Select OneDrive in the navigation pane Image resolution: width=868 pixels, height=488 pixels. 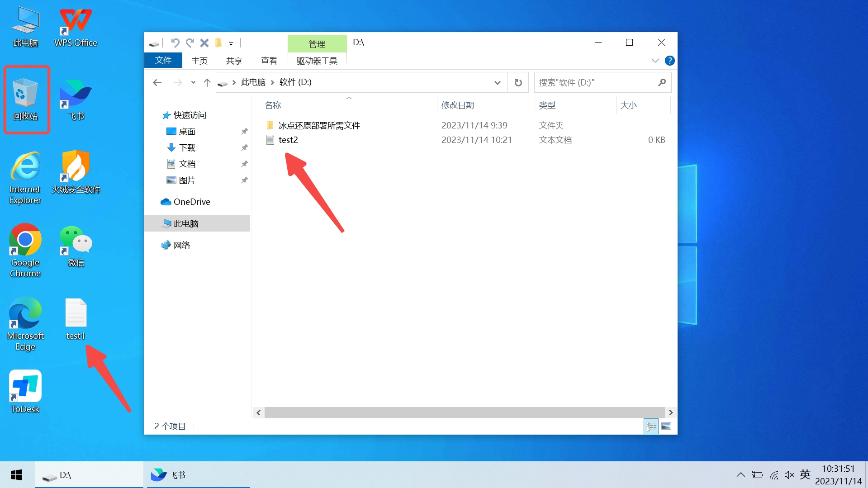tap(185, 202)
